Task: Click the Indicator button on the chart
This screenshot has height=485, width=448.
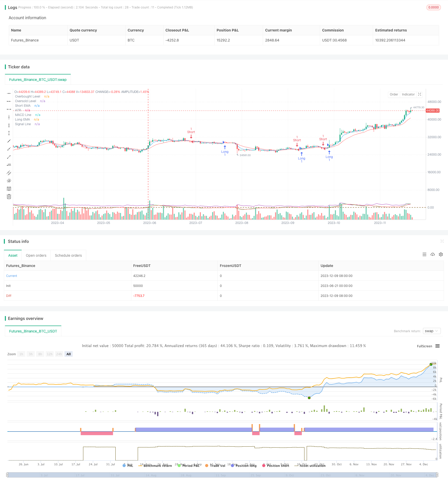Action: pyautogui.click(x=408, y=94)
